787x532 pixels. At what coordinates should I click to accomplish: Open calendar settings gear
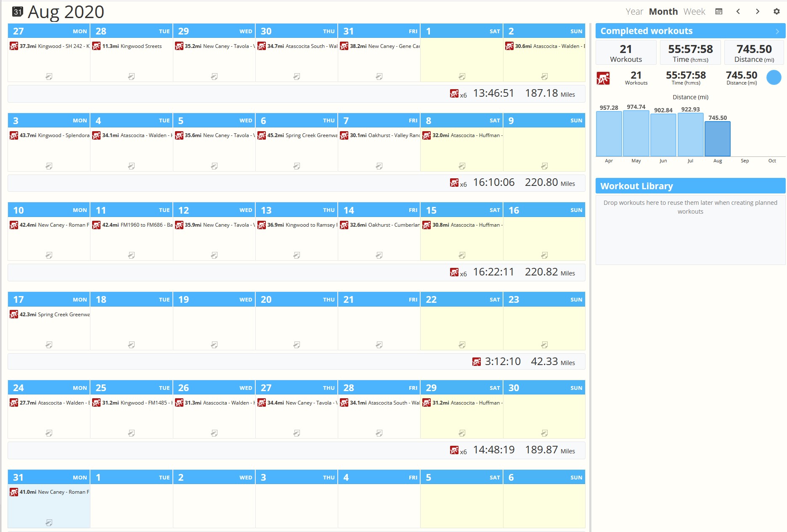pos(776,12)
